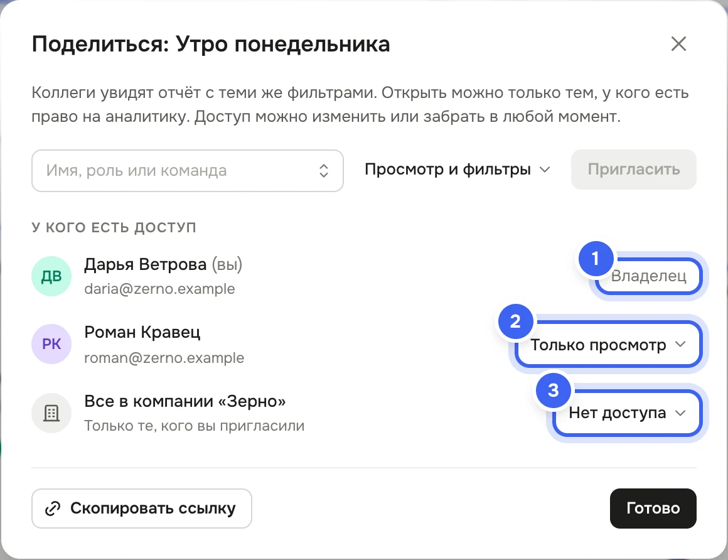Viewport: 728px width, 560px height.
Task: Click the dialog title «Поделиться: Утро понедельника»
Action: point(211,44)
